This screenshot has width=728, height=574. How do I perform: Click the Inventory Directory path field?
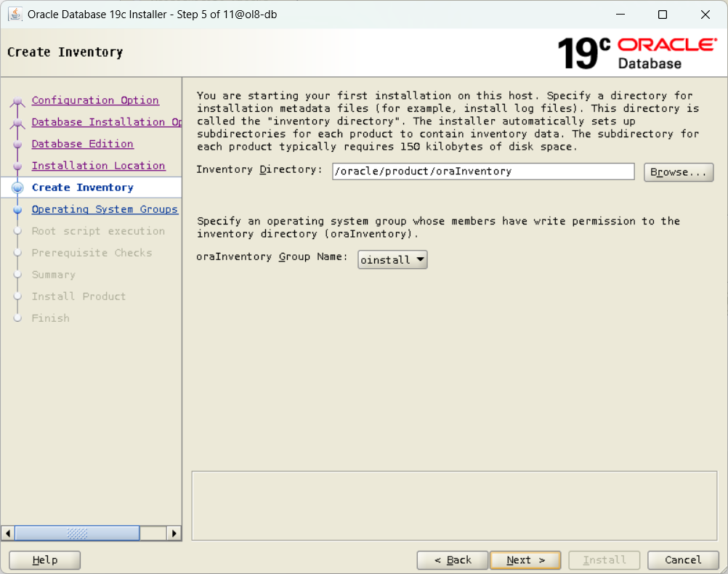pos(483,171)
